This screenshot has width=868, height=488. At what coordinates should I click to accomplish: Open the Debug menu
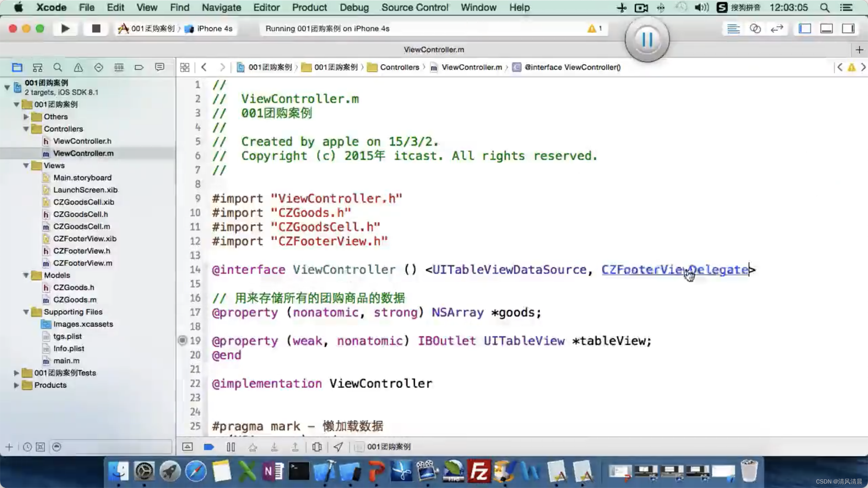[354, 7]
